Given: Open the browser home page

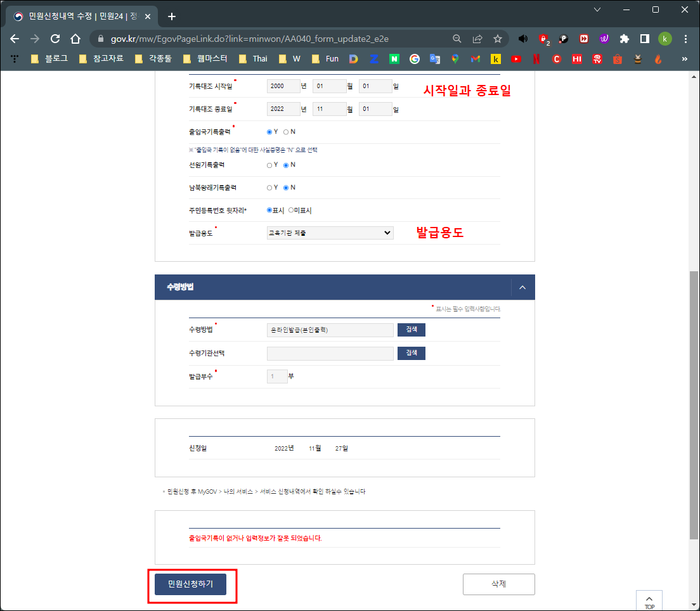Looking at the screenshot, I should [x=75, y=39].
